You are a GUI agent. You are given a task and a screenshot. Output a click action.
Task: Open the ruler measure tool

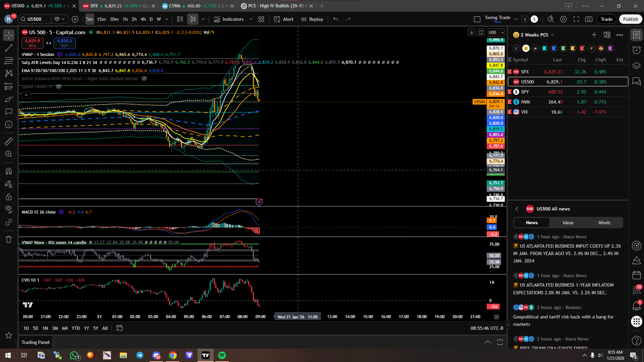(x=9, y=141)
